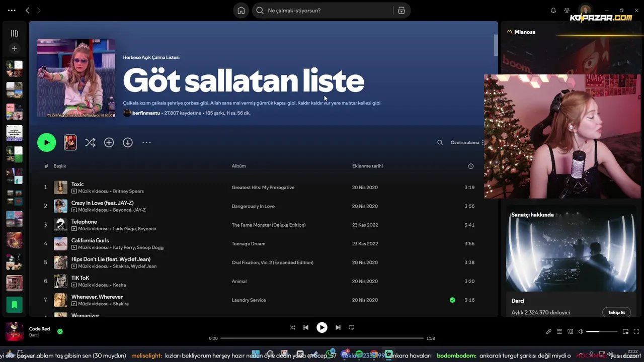Seek on the song progress bar

(x=322, y=338)
